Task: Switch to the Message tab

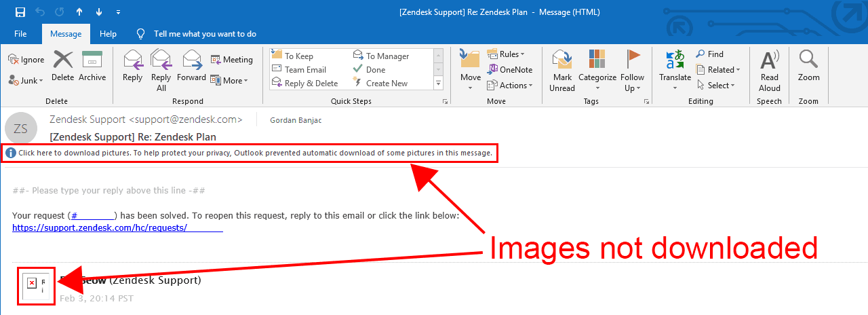Action: (66, 33)
